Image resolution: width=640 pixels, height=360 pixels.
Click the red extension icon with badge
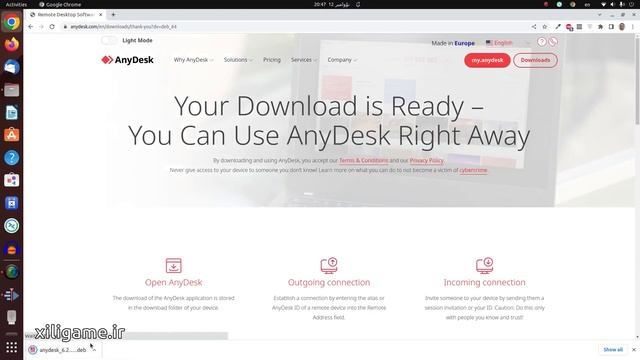[569, 27]
